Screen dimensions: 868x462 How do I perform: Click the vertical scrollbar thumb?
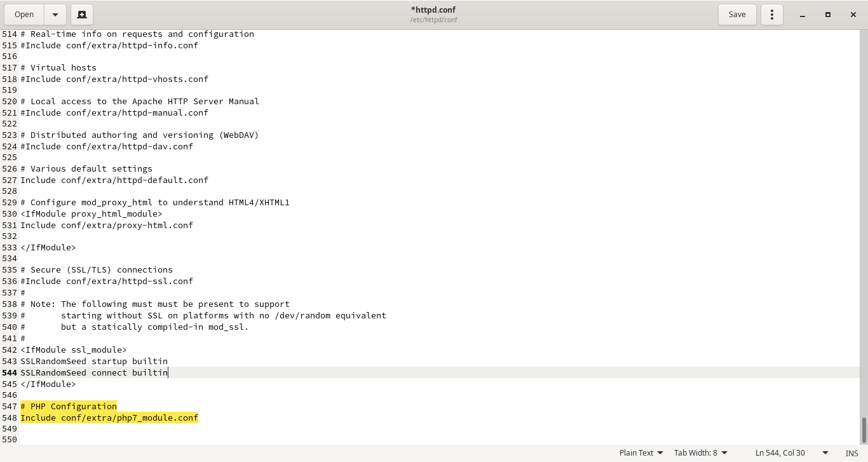[x=864, y=430]
